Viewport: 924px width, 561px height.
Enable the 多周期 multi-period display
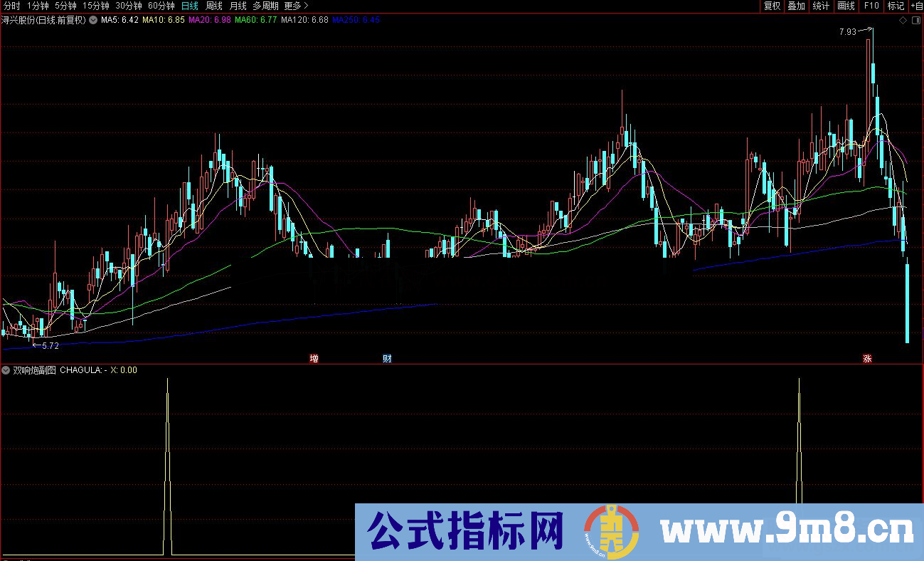pyautogui.click(x=266, y=6)
